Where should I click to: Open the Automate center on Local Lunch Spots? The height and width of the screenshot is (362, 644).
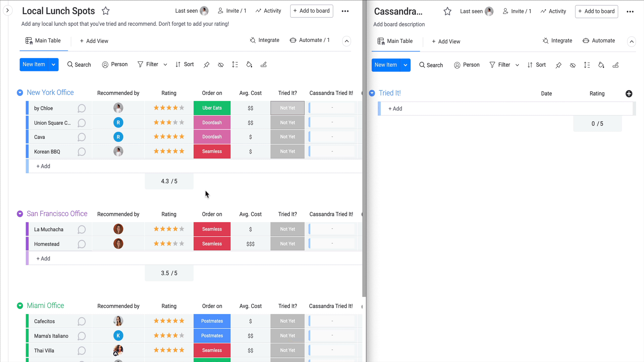tap(310, 40)
